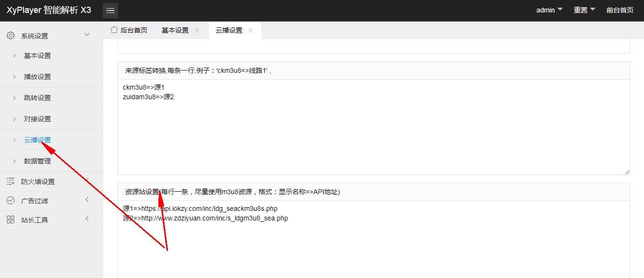Open 播放设置 in the sidebar

tap(37, 77)
